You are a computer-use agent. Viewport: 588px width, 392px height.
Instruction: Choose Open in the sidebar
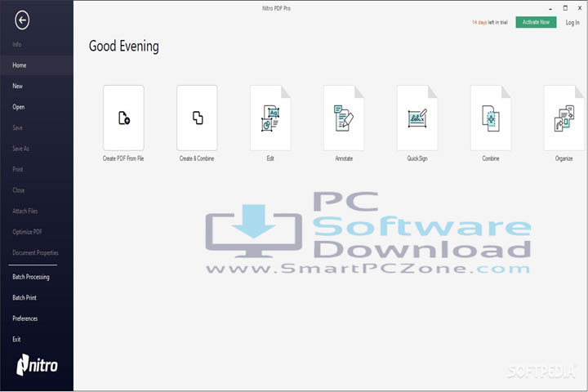18,107
